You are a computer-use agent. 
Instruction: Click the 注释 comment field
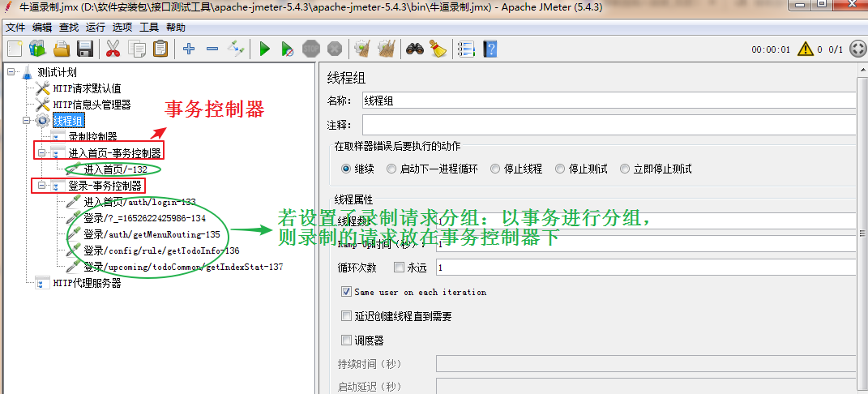[x=609, y=125]
